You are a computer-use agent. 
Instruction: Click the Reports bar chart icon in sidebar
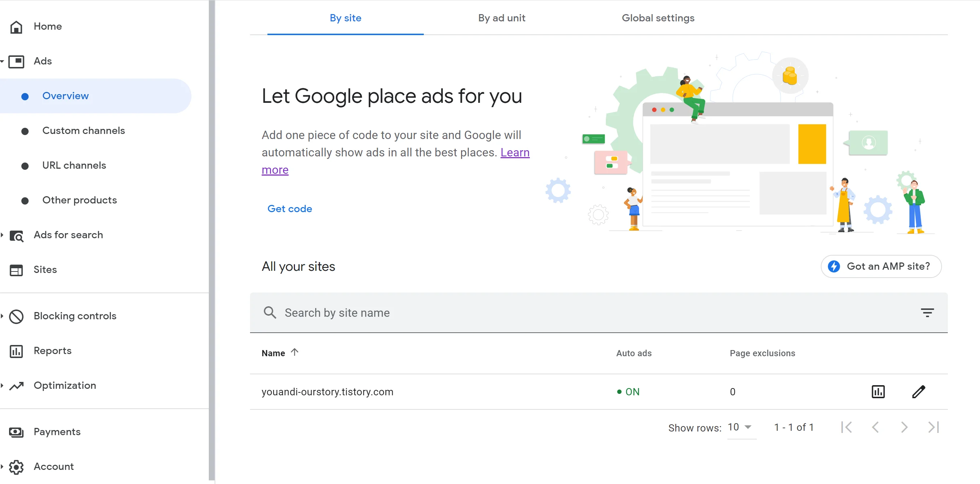tap(16, 351)
